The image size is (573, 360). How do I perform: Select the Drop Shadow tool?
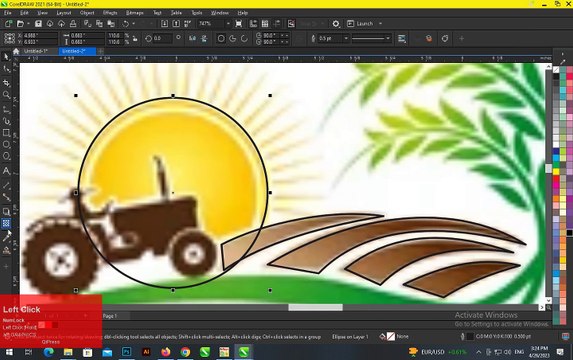[6, 212]
